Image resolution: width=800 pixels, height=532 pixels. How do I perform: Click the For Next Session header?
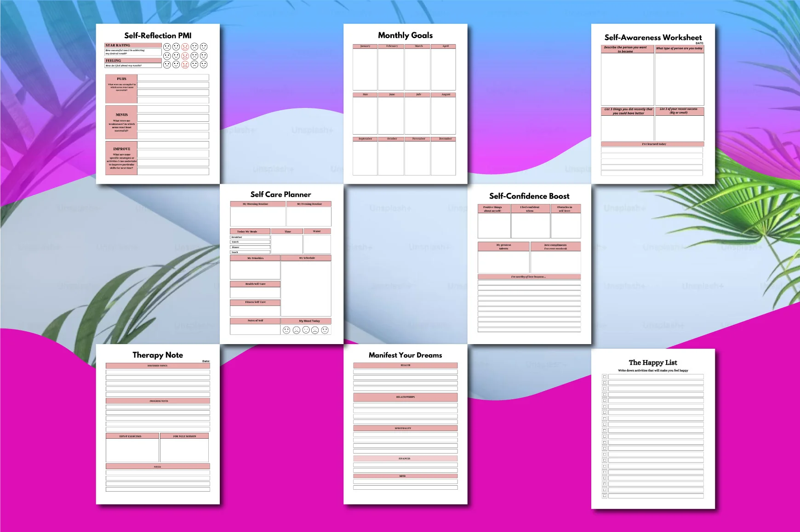pyautogui.click(x=184, y=436)
